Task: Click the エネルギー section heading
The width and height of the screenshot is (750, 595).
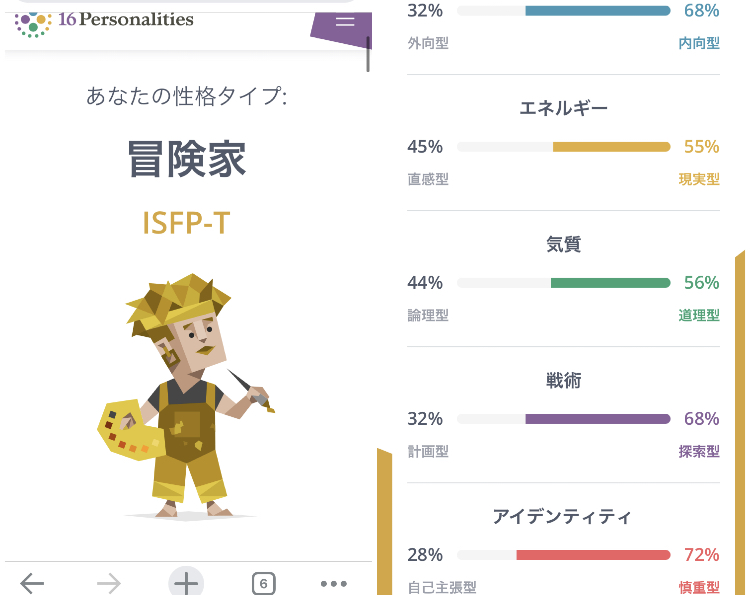Action: 563,109
